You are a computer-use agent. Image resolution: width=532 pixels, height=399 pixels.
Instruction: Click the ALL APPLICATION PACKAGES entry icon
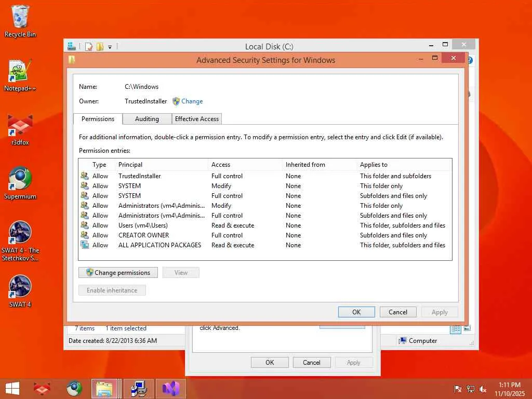click(x=85, y=245)
